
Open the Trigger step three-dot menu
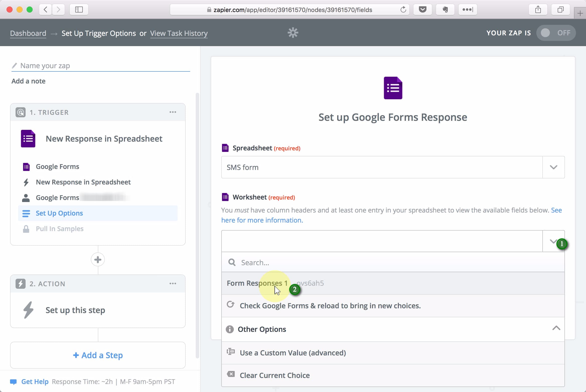pyautogui.click(x=173, y=112)
